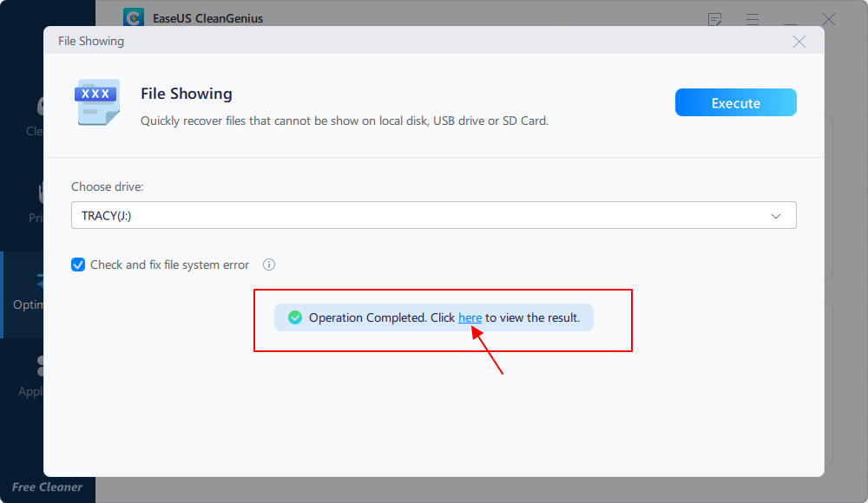Click the info icon beside file system error

pos(269,265)
